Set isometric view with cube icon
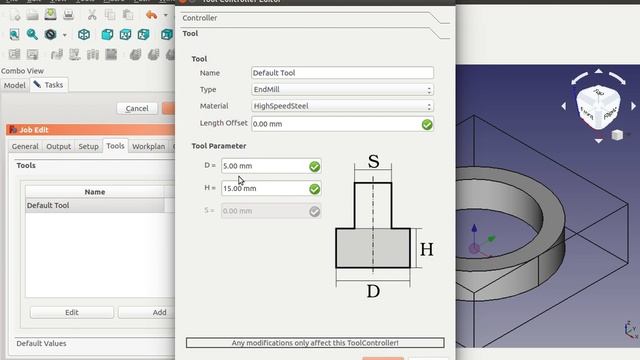640x360 pixels. pyautogui.click(x=84, y=34)
